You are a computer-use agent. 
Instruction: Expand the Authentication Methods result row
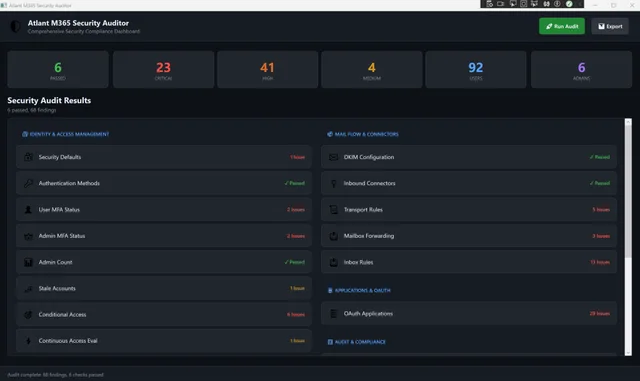point(164,183)
